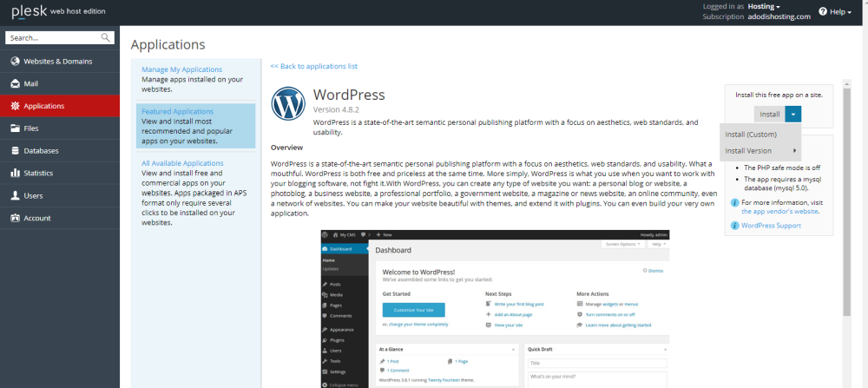
Task: Click 'Install this free app on a site.' text
Action: pos(779,95)
